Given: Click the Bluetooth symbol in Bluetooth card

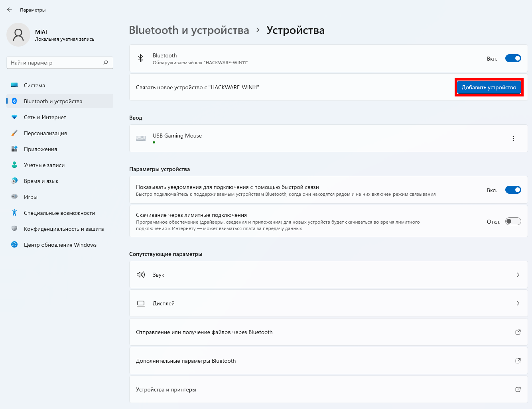Looking at the screenshot, I should (140, 58).
